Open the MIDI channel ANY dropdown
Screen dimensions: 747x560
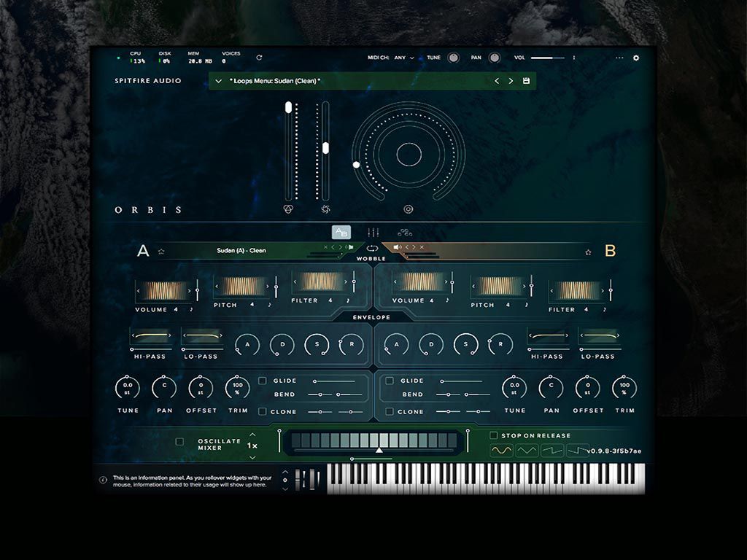pyautogui.click(x=403, y=58)
